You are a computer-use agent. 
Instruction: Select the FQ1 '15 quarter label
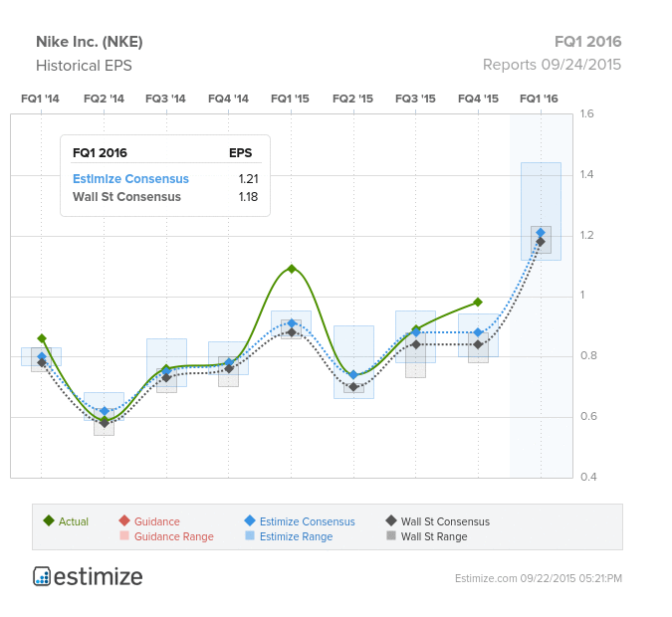(290, 99)
